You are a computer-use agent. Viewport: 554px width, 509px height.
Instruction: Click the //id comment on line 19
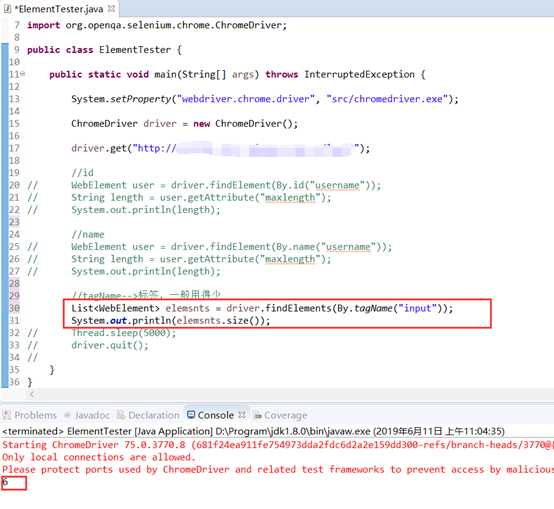(x=82, y=173)
